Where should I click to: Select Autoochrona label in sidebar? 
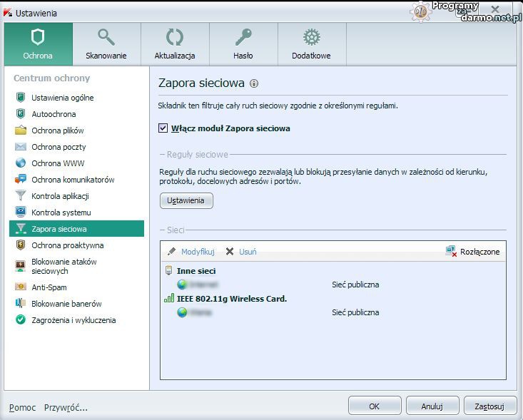[x=54, y=114]
